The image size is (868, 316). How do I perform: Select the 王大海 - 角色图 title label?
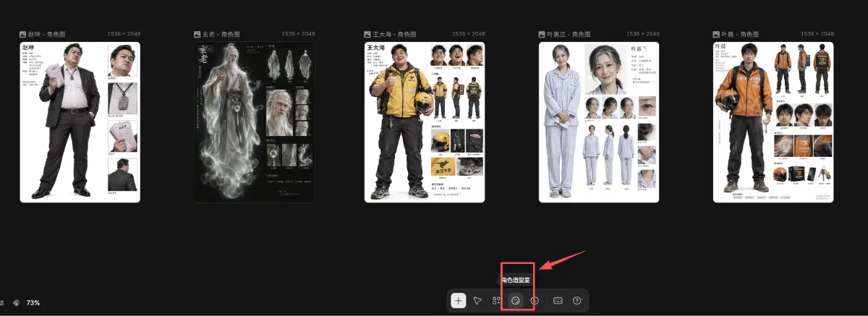(x=393, y=34)
